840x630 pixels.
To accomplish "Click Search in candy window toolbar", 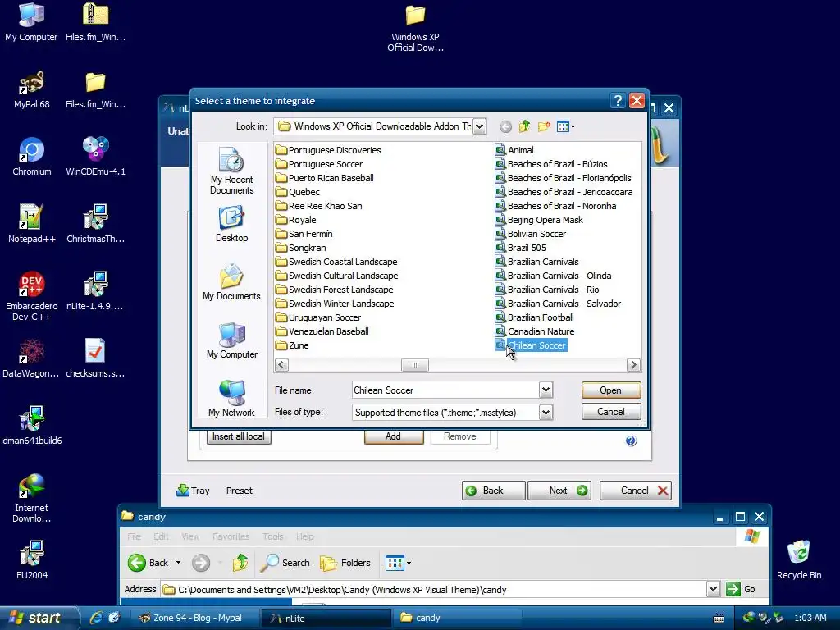I will [x=285, y=563].
